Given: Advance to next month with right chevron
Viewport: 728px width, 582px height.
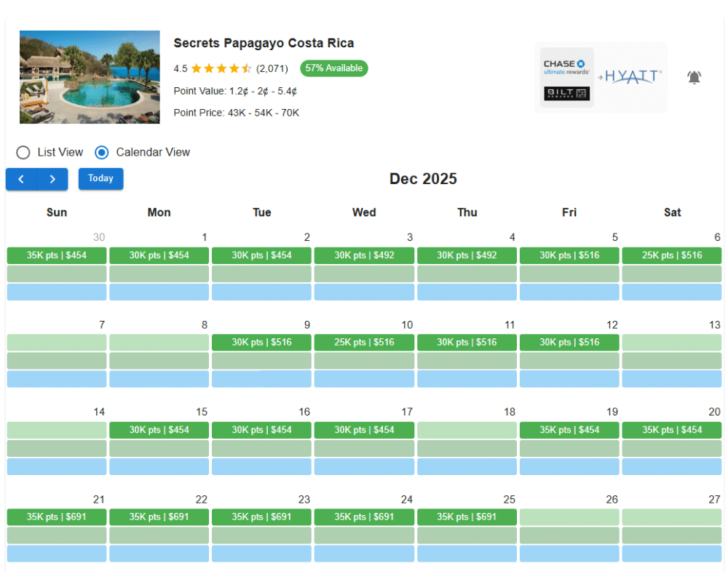Looking at the screenshot, I should coord(52,179).
